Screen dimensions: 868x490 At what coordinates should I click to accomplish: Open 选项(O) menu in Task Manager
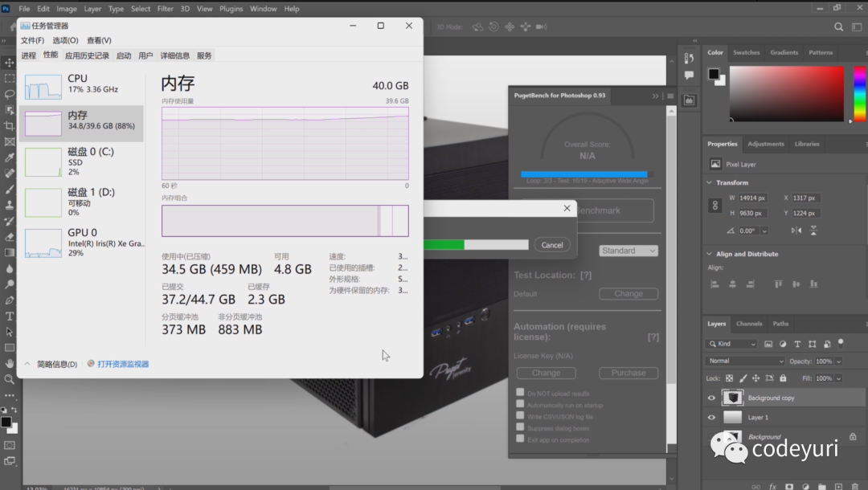[65, 40]
